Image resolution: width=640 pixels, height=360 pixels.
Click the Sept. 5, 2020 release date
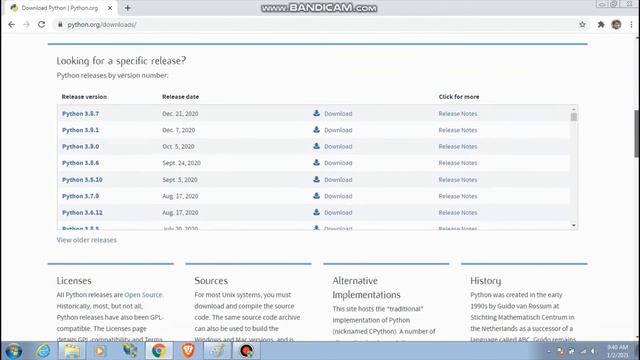pyautogui.click(x=180, y=180)
